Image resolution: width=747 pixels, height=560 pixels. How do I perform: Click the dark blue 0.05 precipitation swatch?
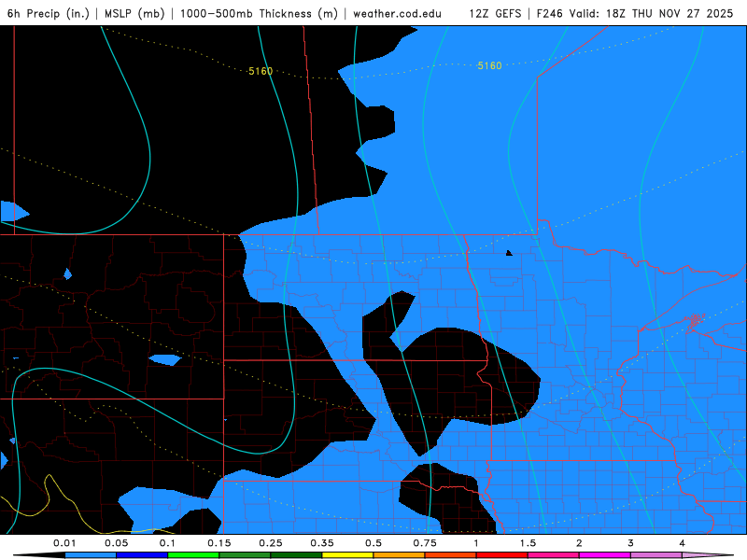point(142,555)
